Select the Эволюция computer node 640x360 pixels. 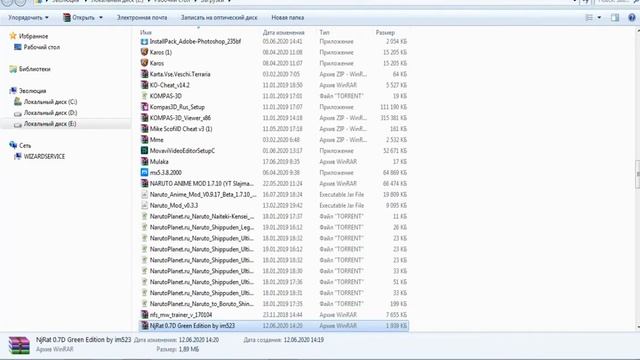[x=32, y=91]
